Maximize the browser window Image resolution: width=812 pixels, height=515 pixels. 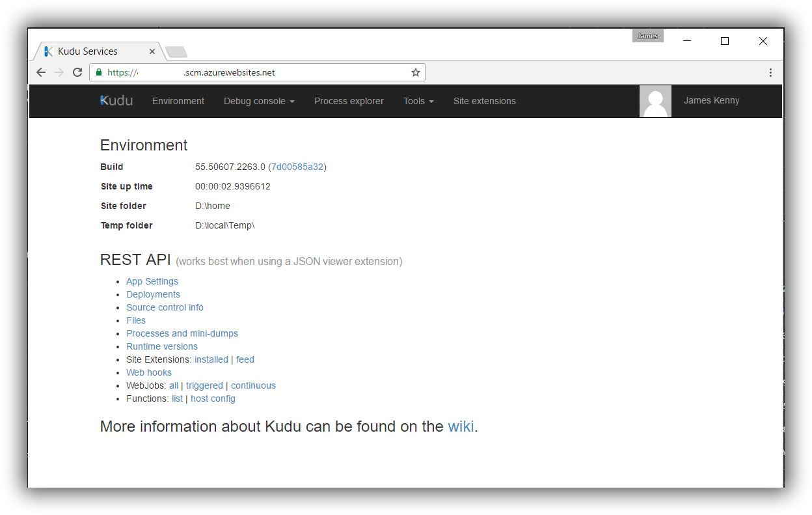coord(725,41)
